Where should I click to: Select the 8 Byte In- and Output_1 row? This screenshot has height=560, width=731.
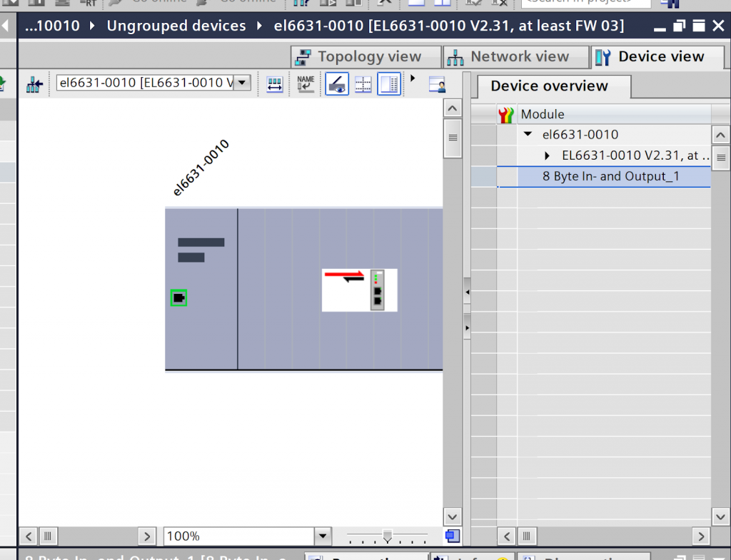tap(610, 176)
